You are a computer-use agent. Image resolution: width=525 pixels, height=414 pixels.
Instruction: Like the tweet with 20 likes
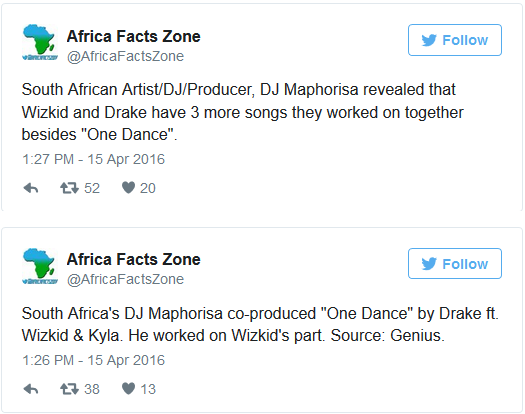point(128,188)
